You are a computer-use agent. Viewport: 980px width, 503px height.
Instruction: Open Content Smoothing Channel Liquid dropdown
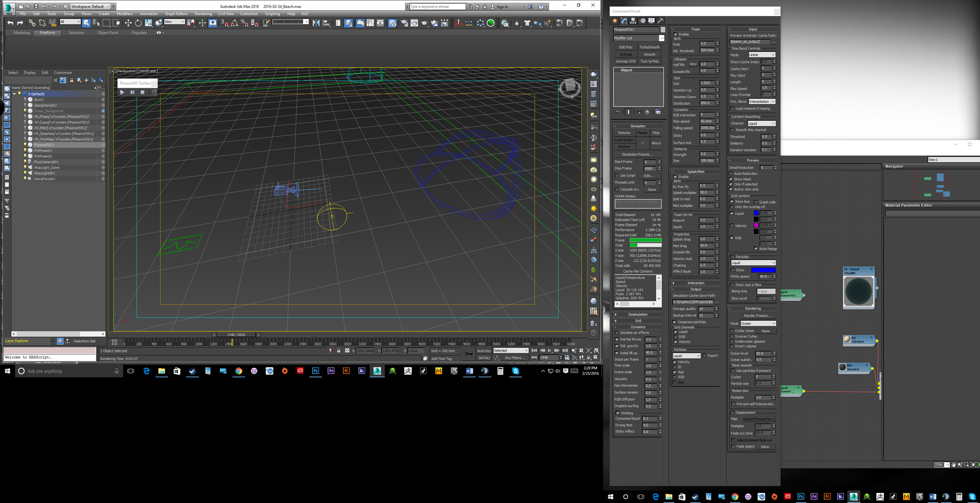tap(761, 124)
